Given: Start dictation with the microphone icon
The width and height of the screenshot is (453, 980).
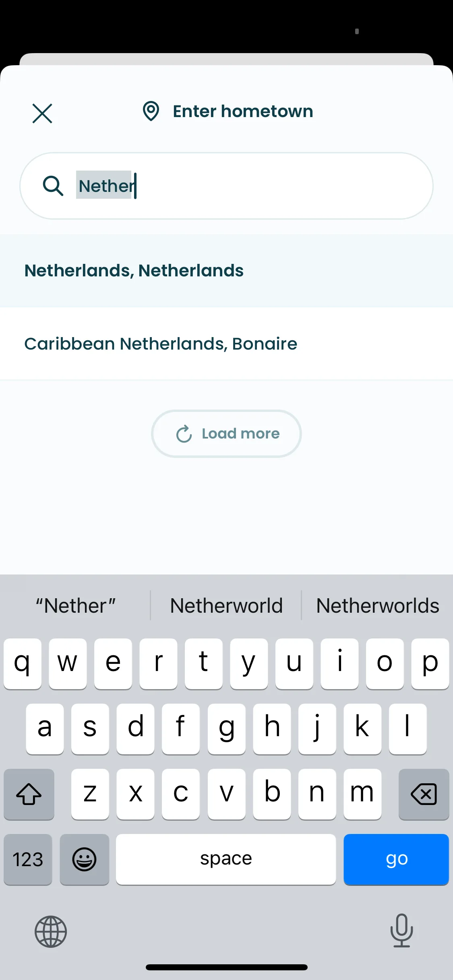Looking at the screenshot, I should 402,931.
